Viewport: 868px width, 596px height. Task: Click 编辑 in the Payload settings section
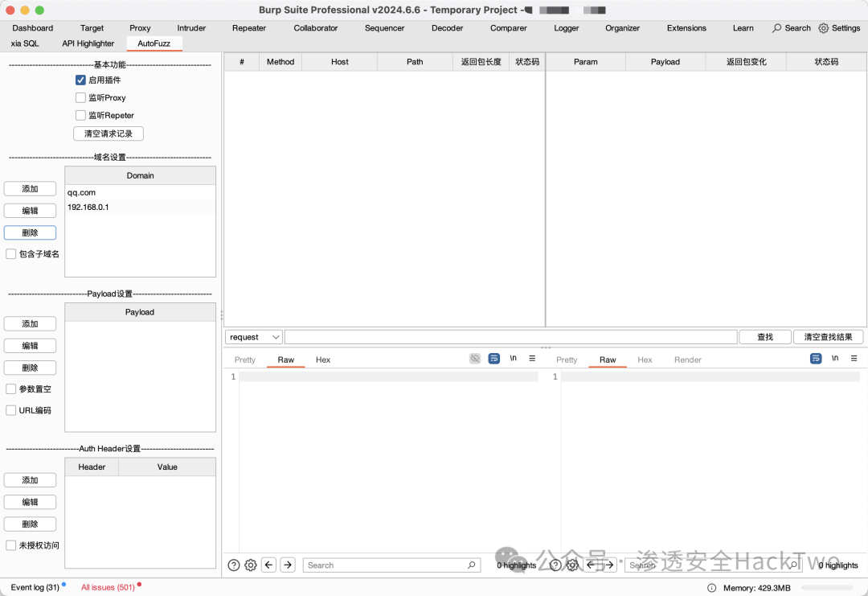[x=30, y=346]
